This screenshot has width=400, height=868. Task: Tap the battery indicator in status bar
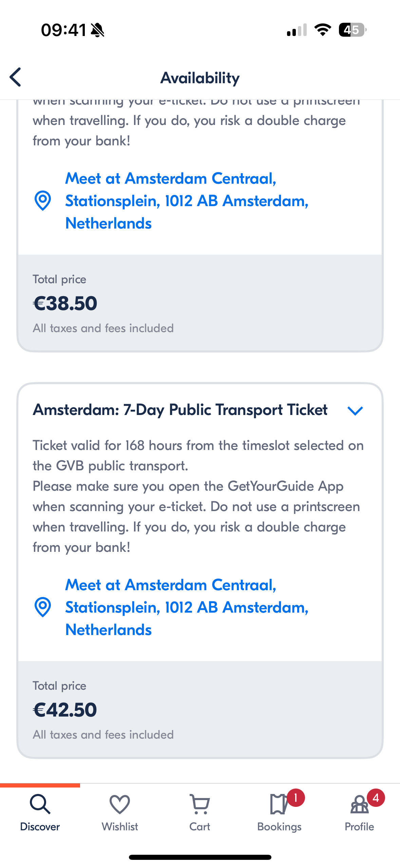[352, 30]
